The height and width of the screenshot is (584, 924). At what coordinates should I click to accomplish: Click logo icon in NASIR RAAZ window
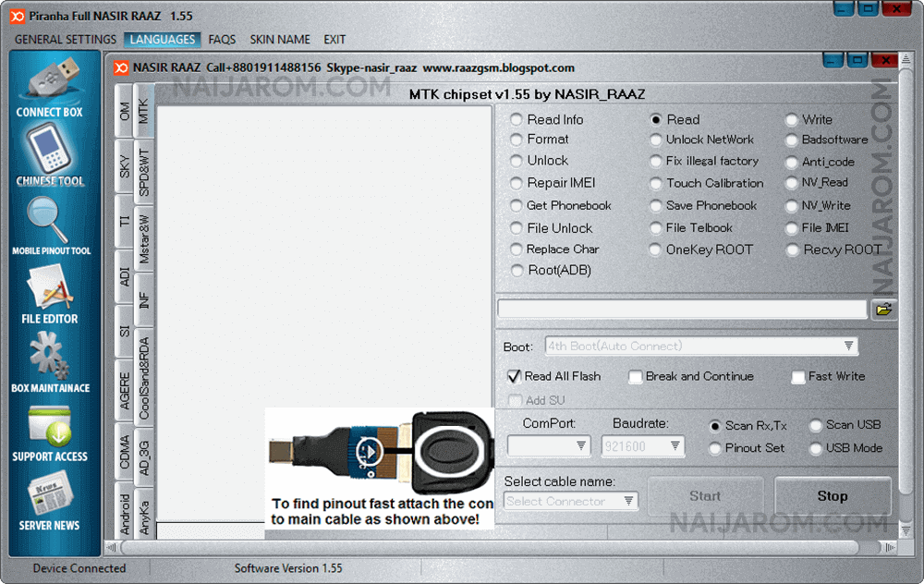[x=121, y=67]
